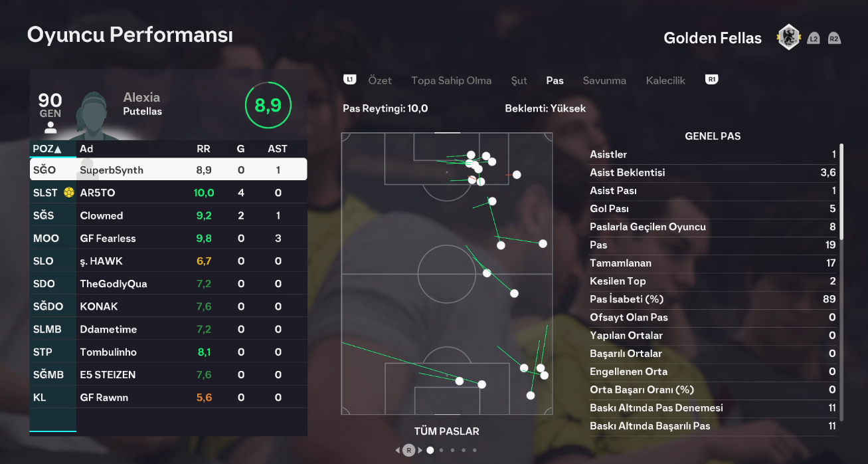Switch to the Şut tab

(519, 80)
